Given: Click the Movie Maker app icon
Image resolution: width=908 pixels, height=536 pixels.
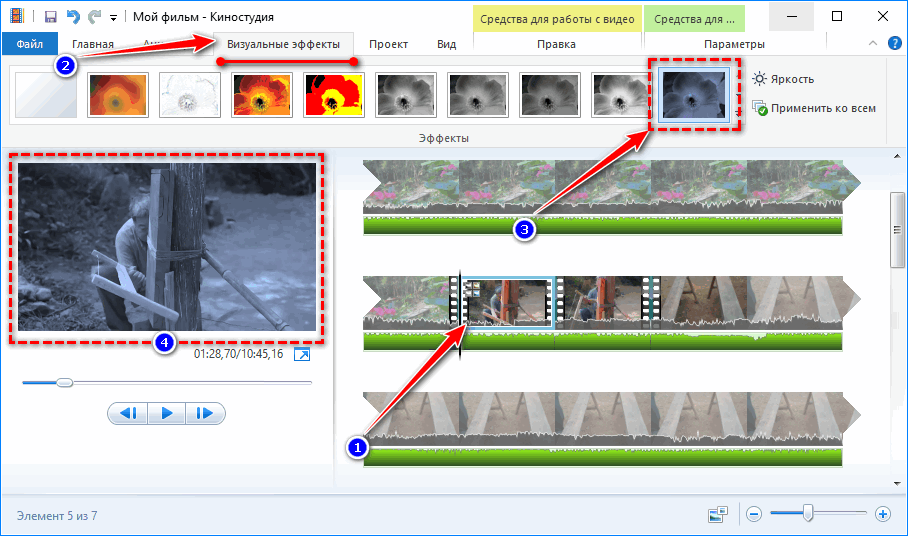Looking at the screenshot, I should tap(16, 16).
